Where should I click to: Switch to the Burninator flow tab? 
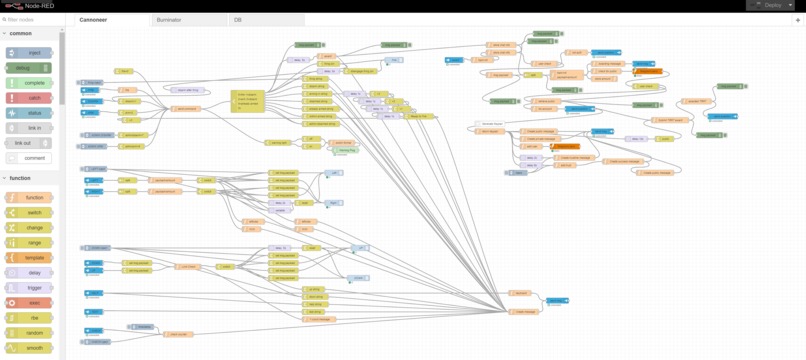[189, 20]
